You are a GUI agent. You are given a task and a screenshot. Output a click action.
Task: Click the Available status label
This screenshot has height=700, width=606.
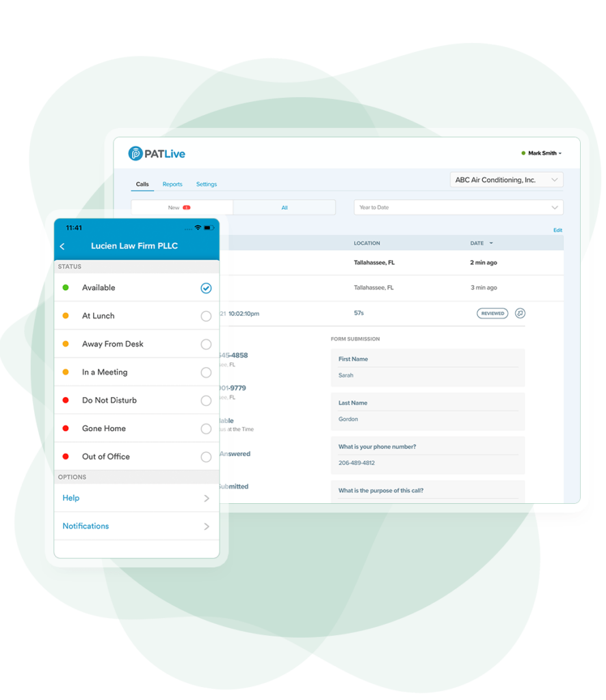98,288
